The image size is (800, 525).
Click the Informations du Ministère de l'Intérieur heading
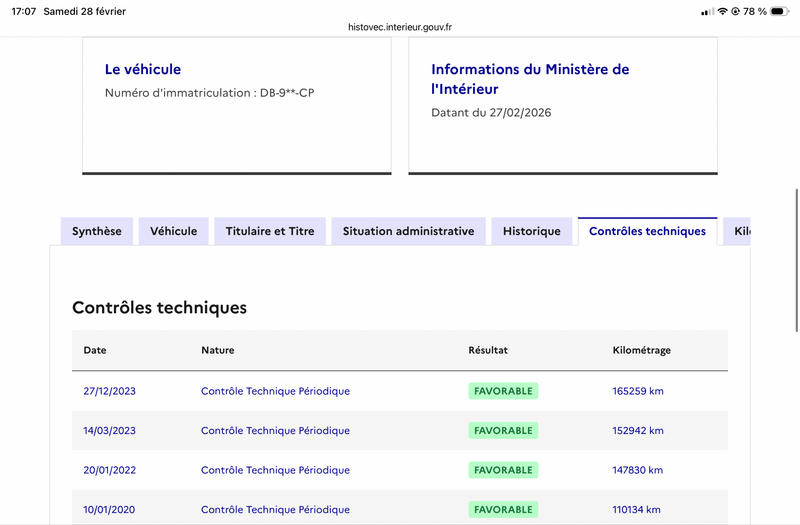click(x=530, y=79)
